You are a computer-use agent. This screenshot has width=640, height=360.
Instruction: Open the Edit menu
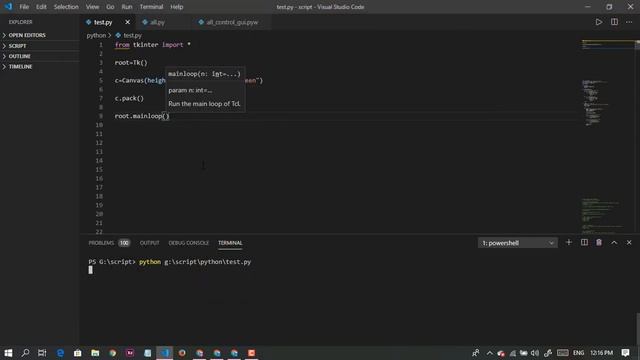pos(41,7)
